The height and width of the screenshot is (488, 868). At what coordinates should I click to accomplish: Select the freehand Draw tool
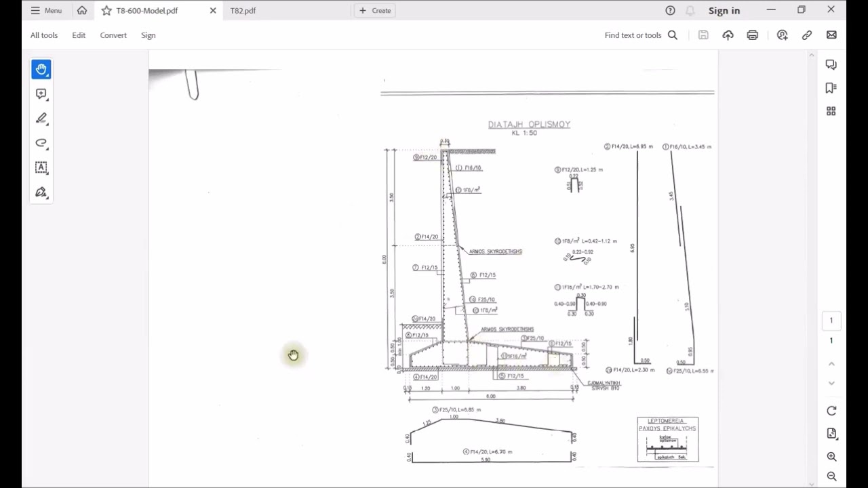(x=41, y=143)
